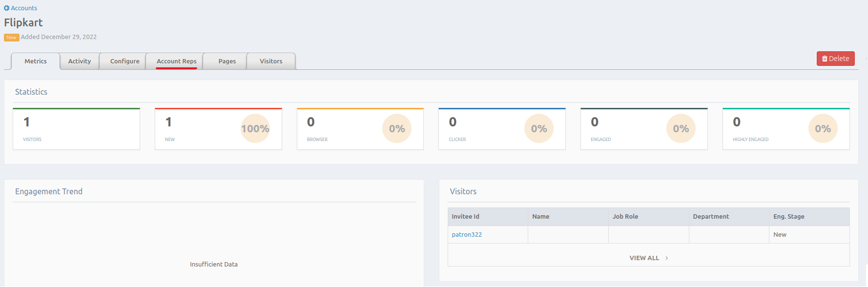This screenshot has width=868, height=287.
Task: Click the New stage cell for patron322
Action: (809, 235)
